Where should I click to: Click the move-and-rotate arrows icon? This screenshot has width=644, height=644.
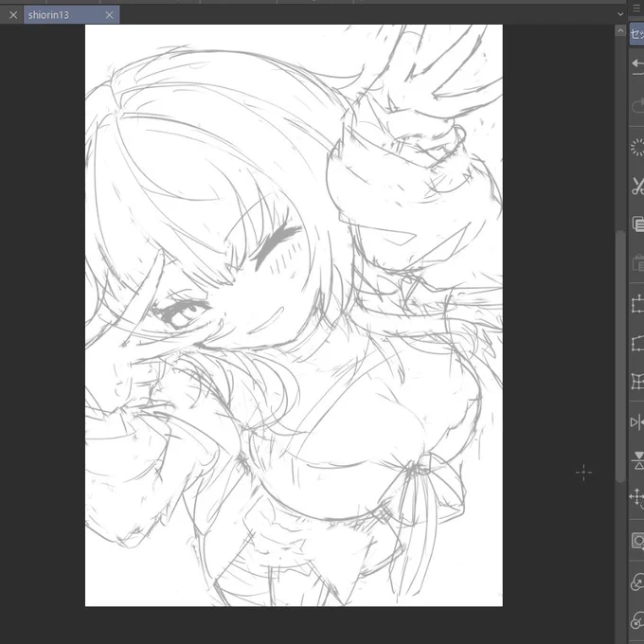637,498
